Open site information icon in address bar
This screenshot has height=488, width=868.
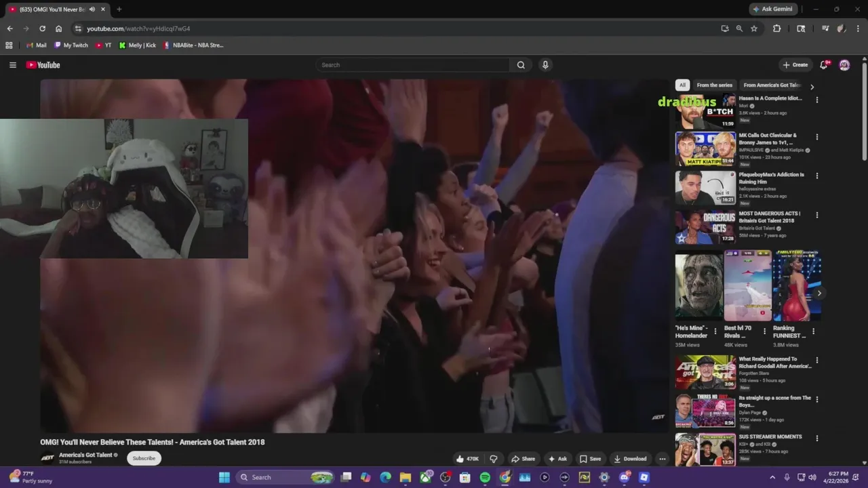78,28
